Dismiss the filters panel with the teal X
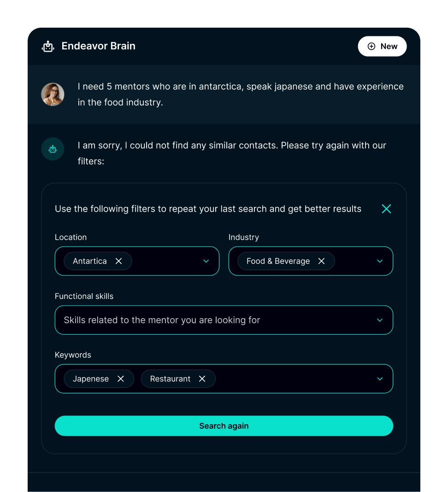Screen dimensions: 448x492 tap(386, 208)
